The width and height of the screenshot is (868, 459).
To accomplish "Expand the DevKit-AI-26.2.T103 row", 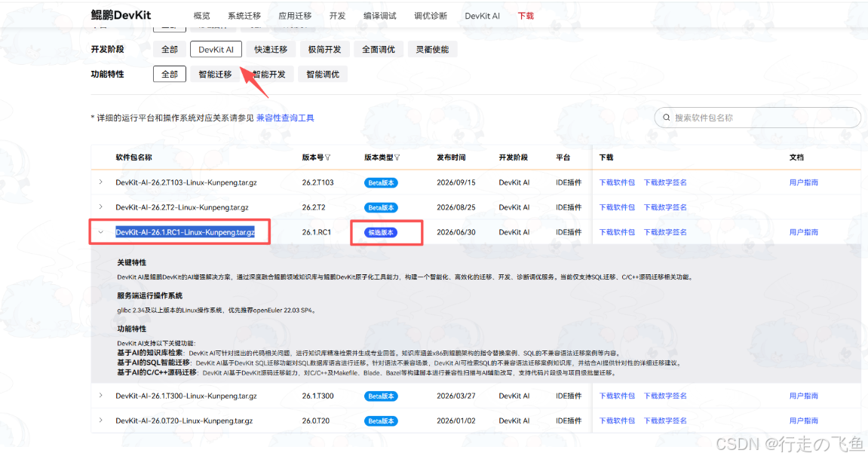I will (x=101, y=182).
